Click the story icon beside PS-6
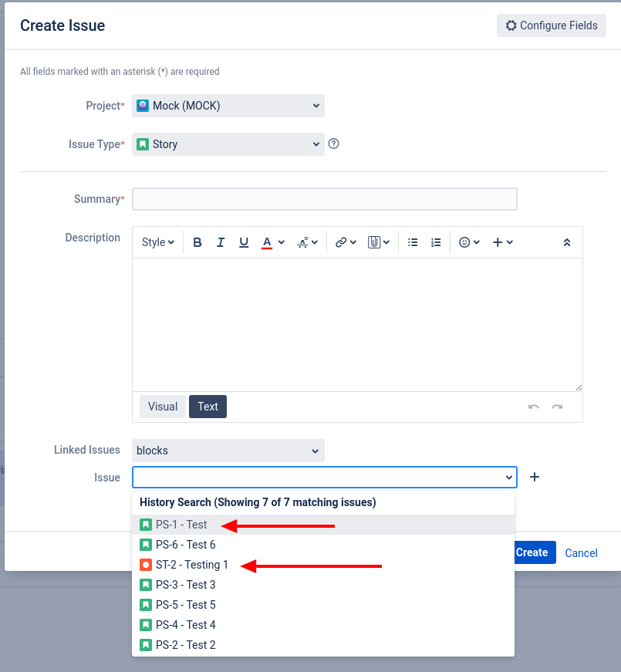The width and height of the screenshot is (621, 672). click(x=146, y=545)
